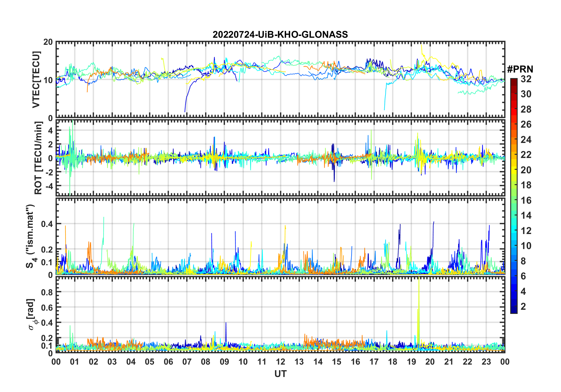Screen dimensions: 561x392
Task: Click the 18 tick on PRN colorbar
Action: (526, 185)
